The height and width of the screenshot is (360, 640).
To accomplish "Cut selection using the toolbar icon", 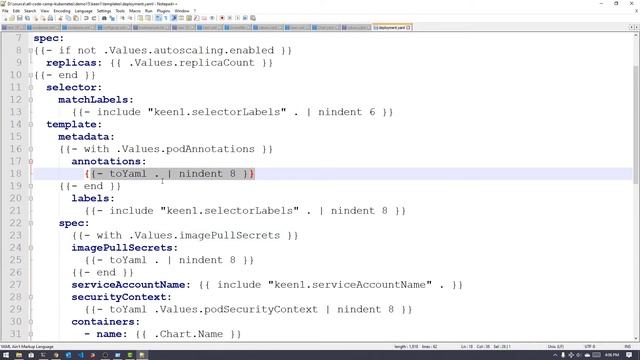I will coord(60,18).
